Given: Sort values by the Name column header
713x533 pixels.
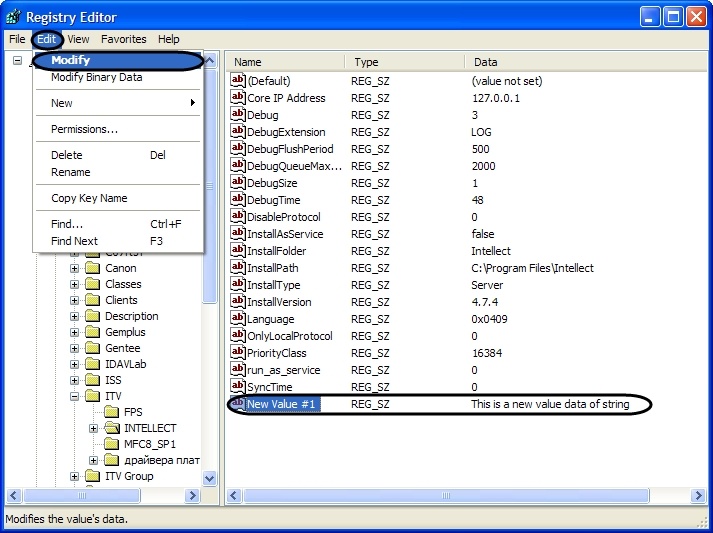Looking at the screenshot, I should pos(284,62).
